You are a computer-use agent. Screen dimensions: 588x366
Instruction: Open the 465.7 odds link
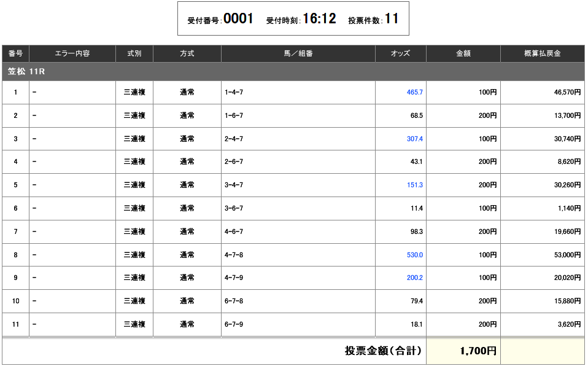414,92
